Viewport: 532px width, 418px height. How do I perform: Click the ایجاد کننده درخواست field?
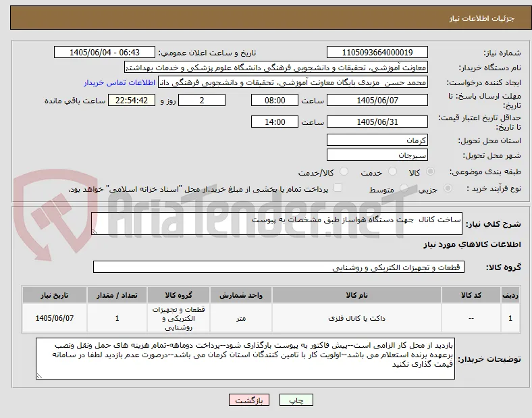pyautogui.click(x=293, y=82)
